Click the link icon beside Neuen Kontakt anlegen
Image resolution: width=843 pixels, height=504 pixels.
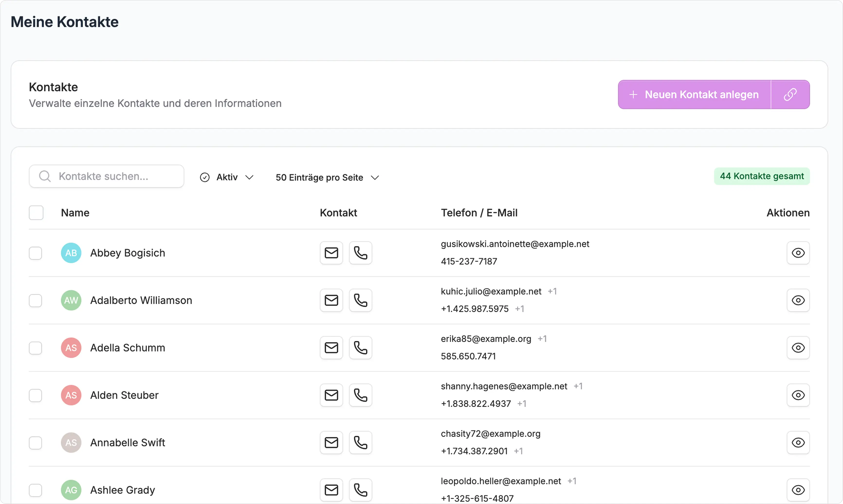(x=790, y=95)
